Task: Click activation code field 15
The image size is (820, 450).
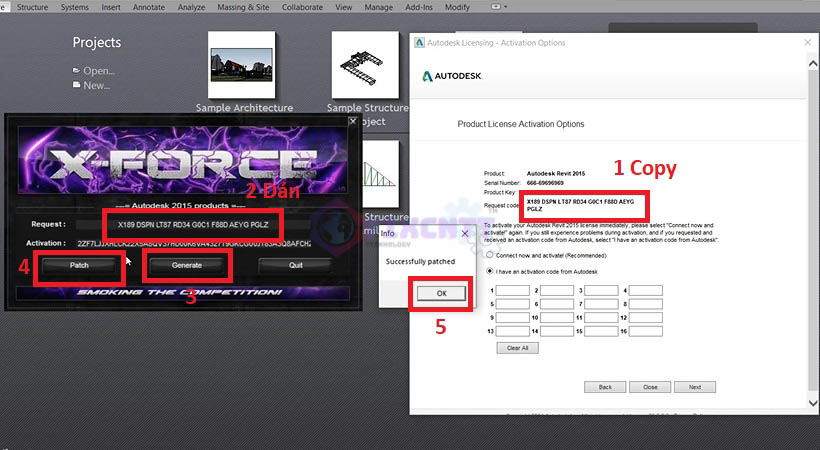Action: pyautogui.click(x=601, y=331)
